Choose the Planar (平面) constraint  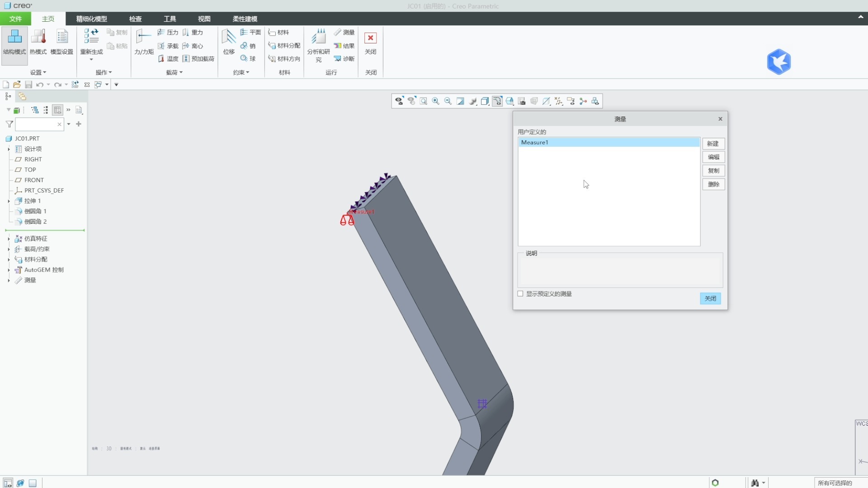[x=250, y=33]
